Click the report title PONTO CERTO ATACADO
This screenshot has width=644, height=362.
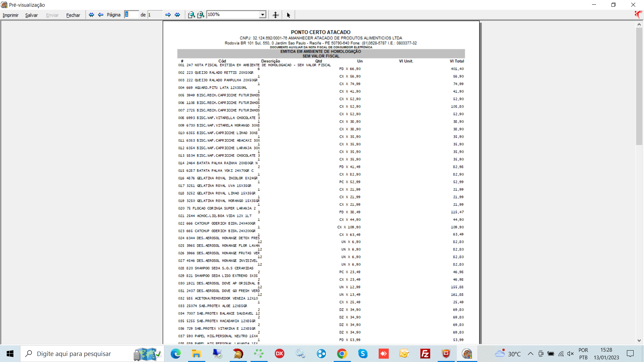tap(321, 32)
